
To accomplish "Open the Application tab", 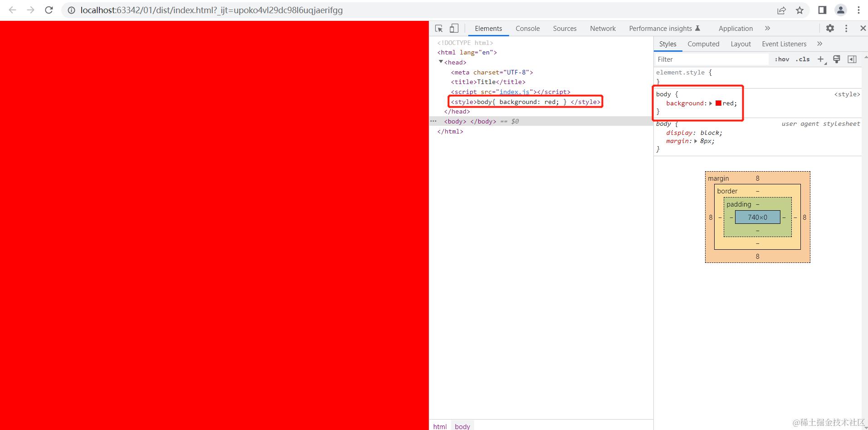I will [x=736, y=28].
